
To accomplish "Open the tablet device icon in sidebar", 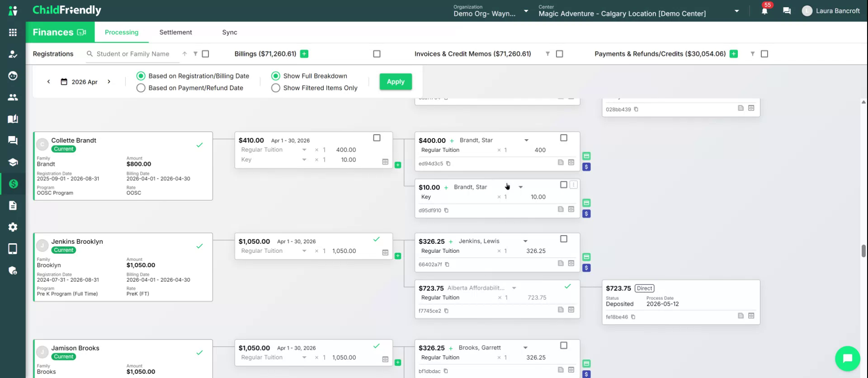I will (13, 249).
